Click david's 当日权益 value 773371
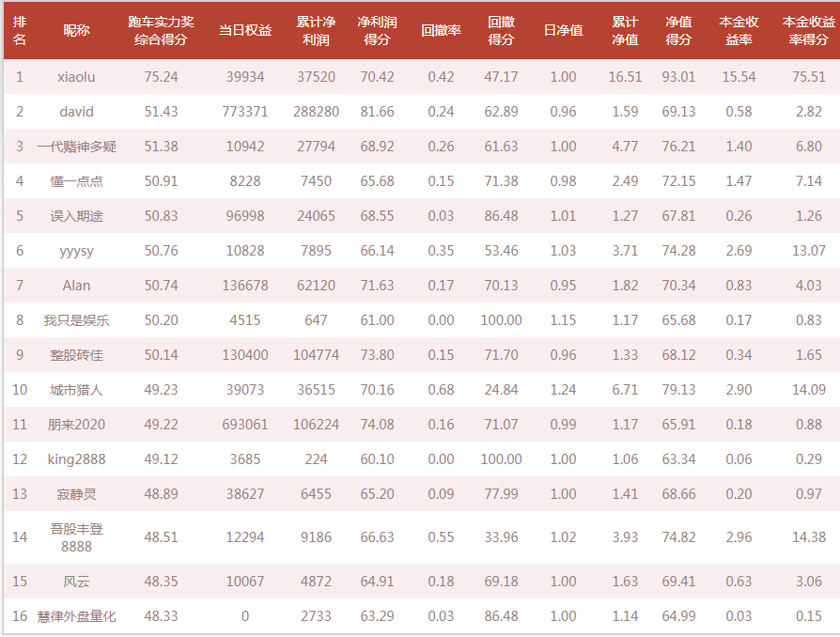The image size is (840, 637). [245, 112]
